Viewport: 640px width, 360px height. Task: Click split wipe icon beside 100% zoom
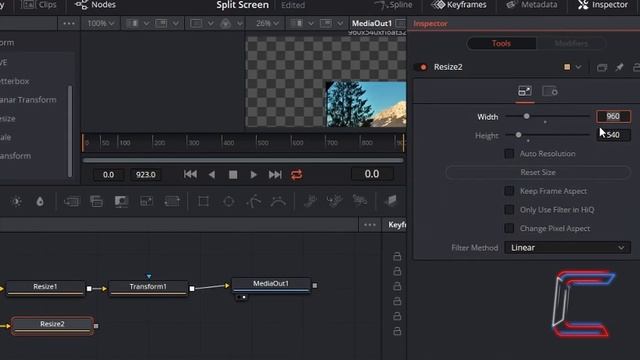[x=133, y=23]
